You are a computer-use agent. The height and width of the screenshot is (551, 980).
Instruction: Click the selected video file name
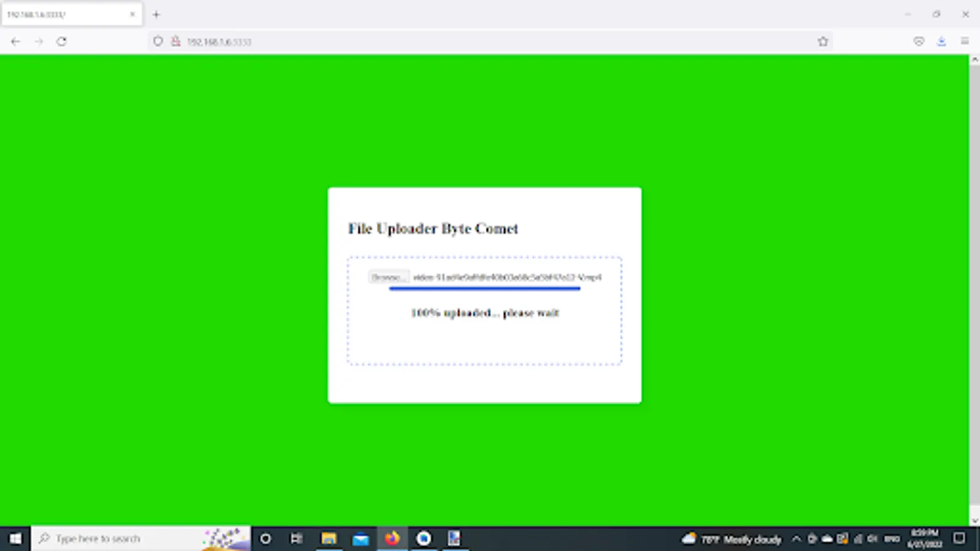click(x=507, y=277)
